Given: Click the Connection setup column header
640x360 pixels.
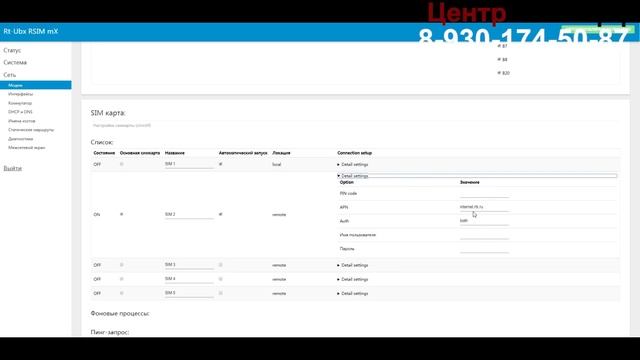Looking at the screenshot, I should (354, 153).
